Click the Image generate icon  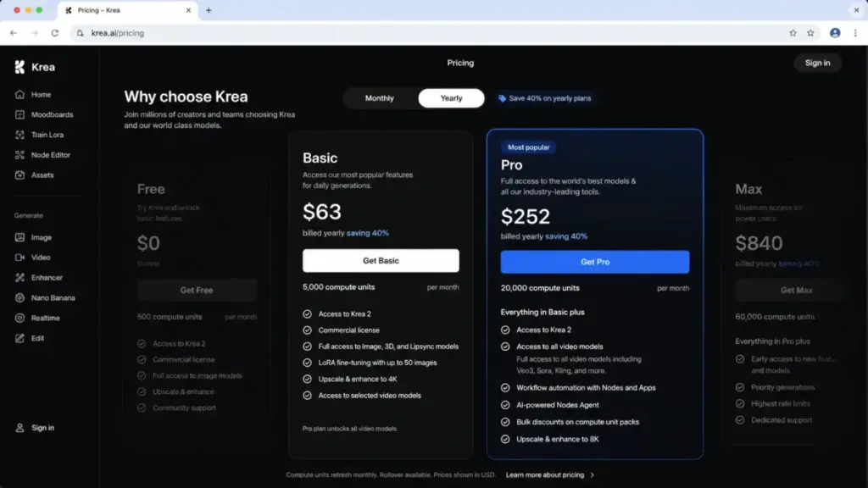point(20,237)
